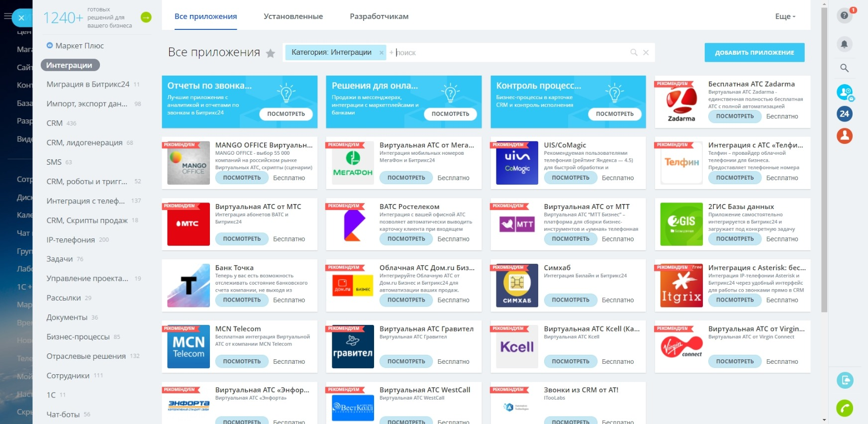Open the blue contact clock icon in sidebar
The height and width of the screenshot is (424, 868).
[x=844, y=92]
